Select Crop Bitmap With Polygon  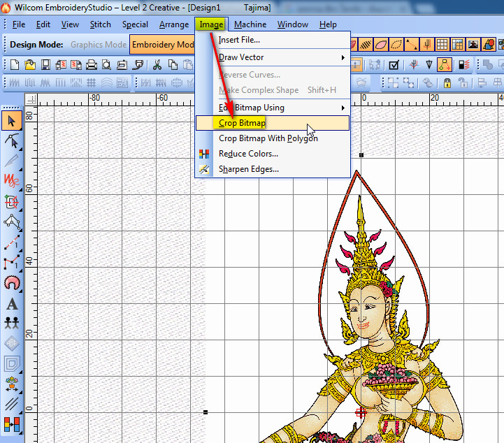click(x=273, y=138)
